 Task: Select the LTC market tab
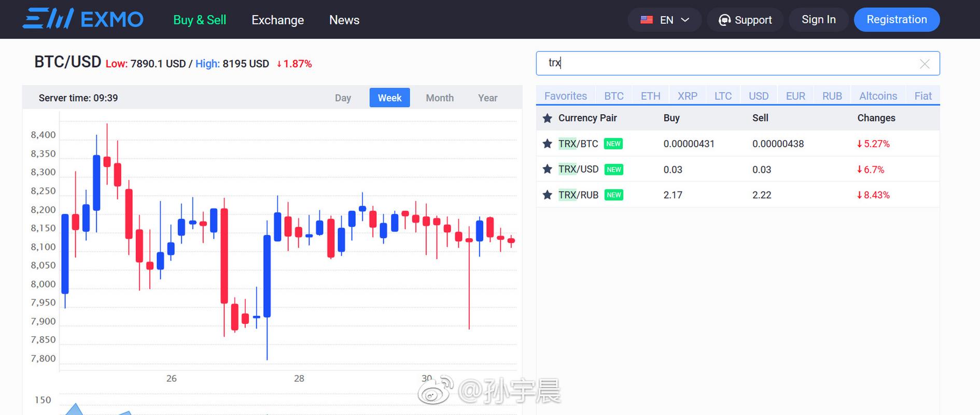(723, 96)
